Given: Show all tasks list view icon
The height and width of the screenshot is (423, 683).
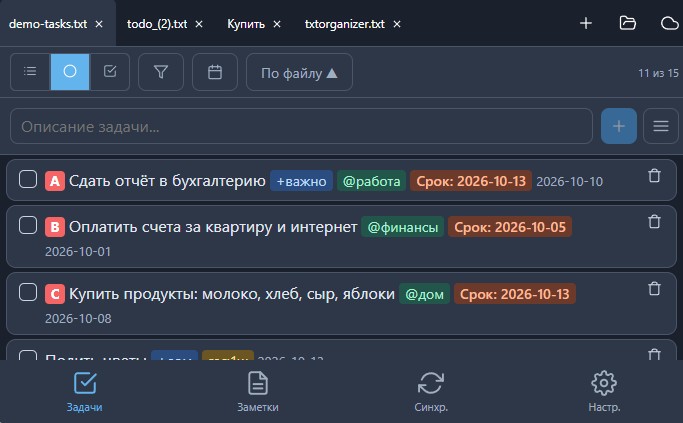Looking at the screenshot, I should [x=30, y=72].
